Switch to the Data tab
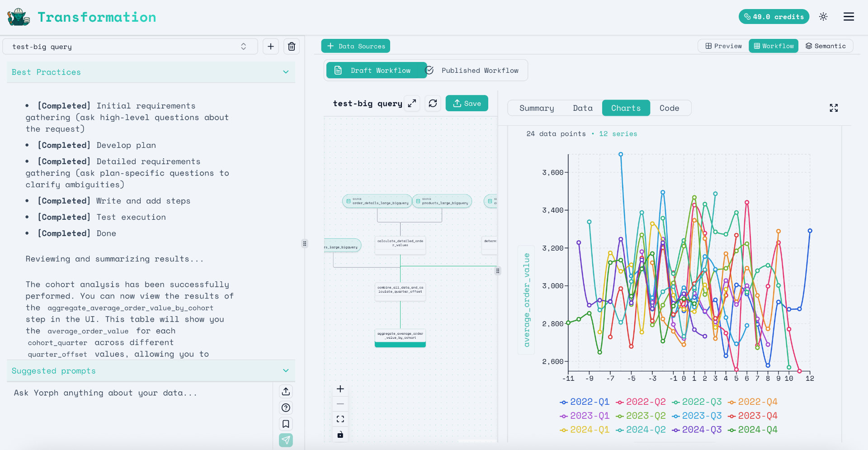This screenshot has width=868, height=450. [583, 108]
